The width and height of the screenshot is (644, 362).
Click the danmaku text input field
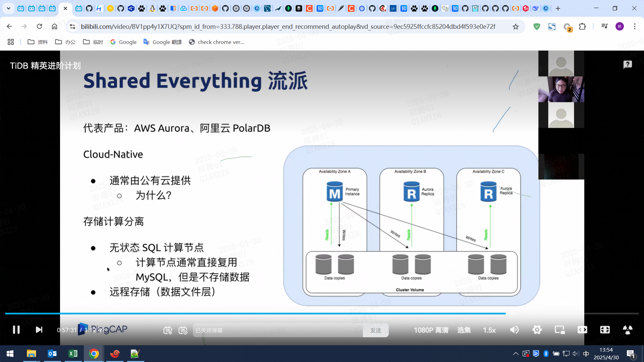tap(278, 330)
